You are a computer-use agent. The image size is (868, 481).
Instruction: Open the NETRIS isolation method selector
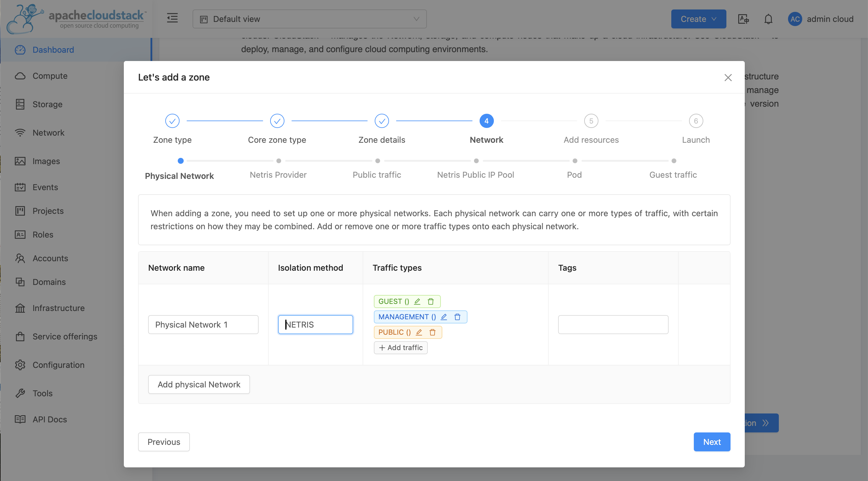tap(316, 324)
